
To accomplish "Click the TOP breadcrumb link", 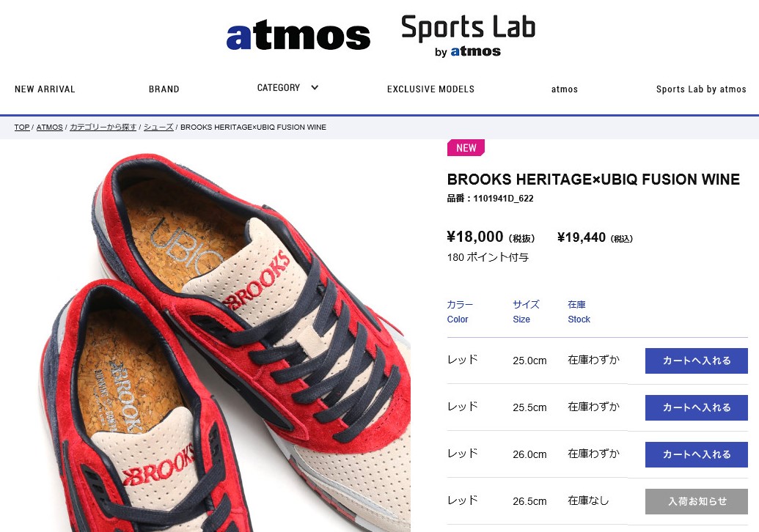I will tap(22, 128).
